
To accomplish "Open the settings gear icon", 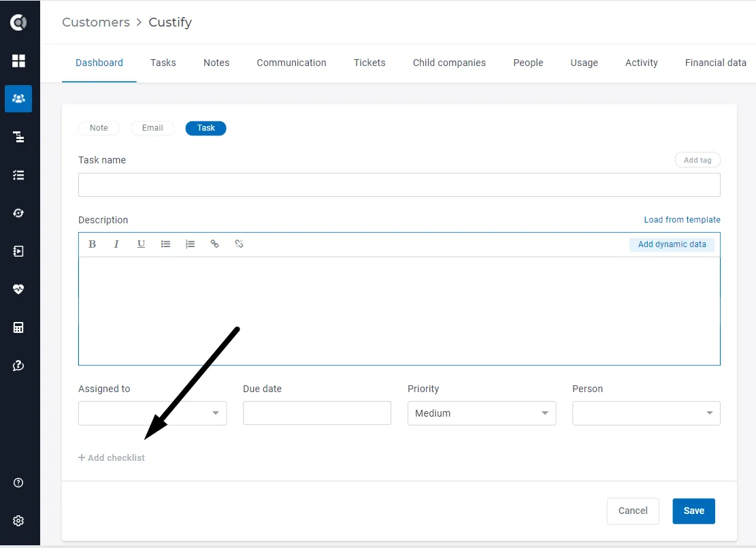I will click(x=18, y=521).
